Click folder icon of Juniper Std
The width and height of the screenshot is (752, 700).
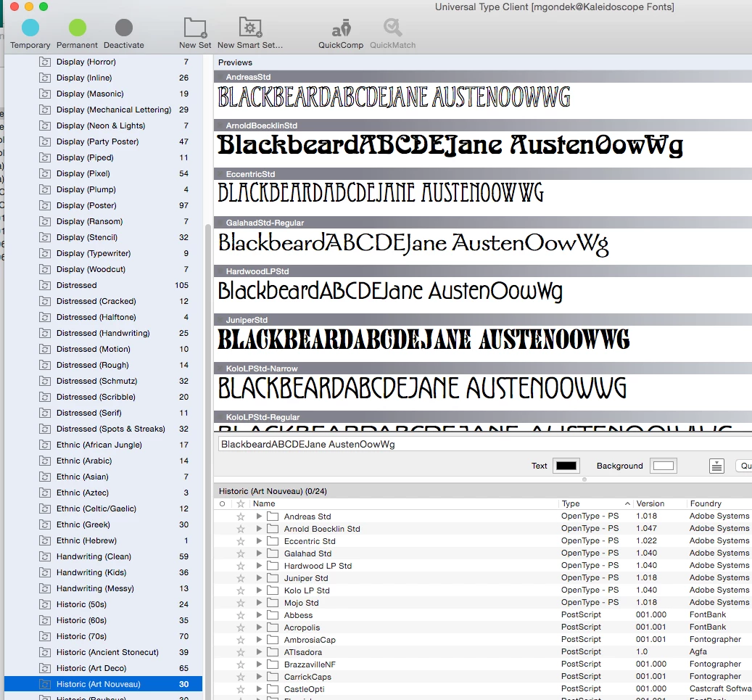273,578
